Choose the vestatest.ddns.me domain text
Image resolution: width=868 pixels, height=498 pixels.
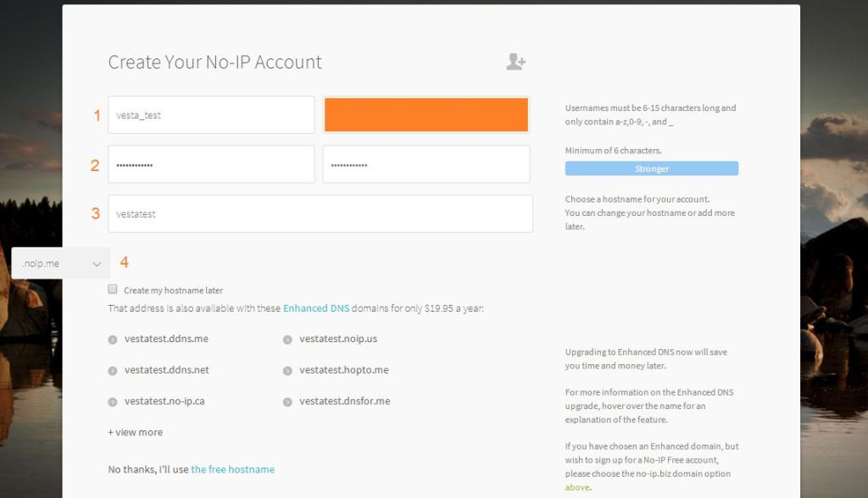[x=166, y=339]
